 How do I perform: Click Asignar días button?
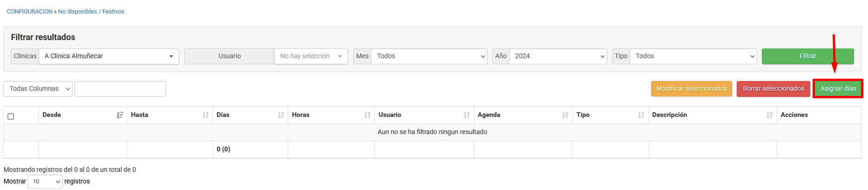[838, 89]
